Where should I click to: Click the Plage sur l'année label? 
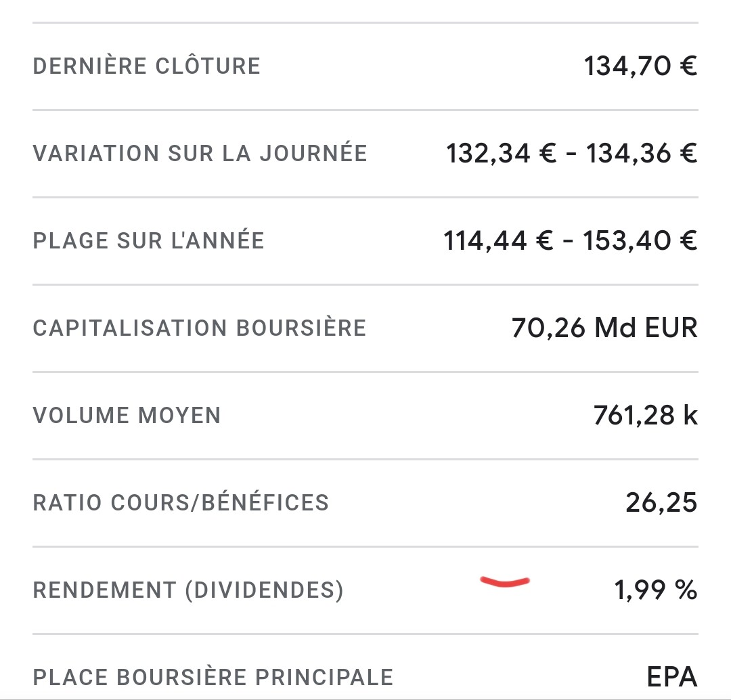click(149, 240)
